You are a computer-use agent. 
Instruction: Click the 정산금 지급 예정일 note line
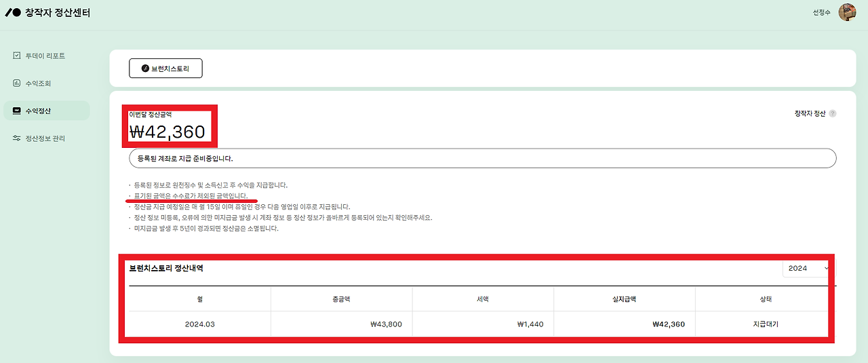[242, 206]
